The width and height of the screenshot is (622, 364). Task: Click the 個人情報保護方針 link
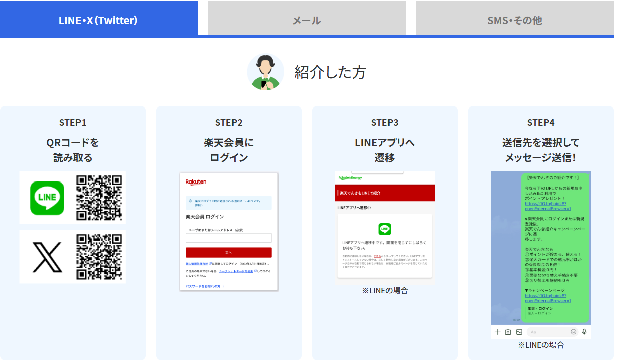tap(197, 264)
